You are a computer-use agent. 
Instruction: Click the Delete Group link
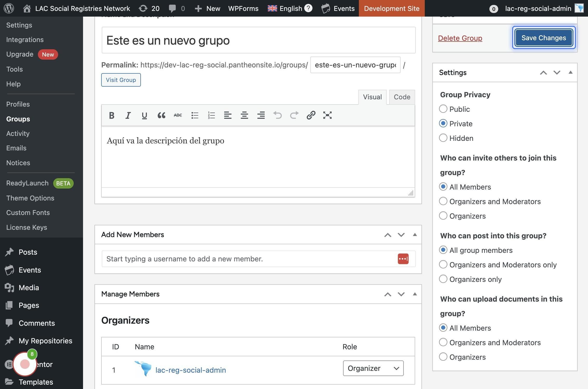coord(460,38)
